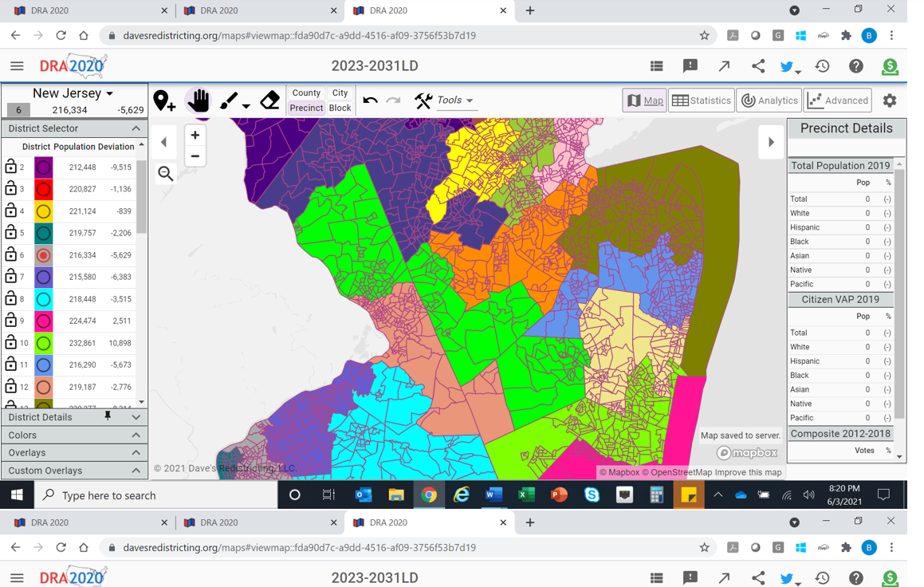
Task: Select the orange district 4 color swatch
Action: click(44, 211)
